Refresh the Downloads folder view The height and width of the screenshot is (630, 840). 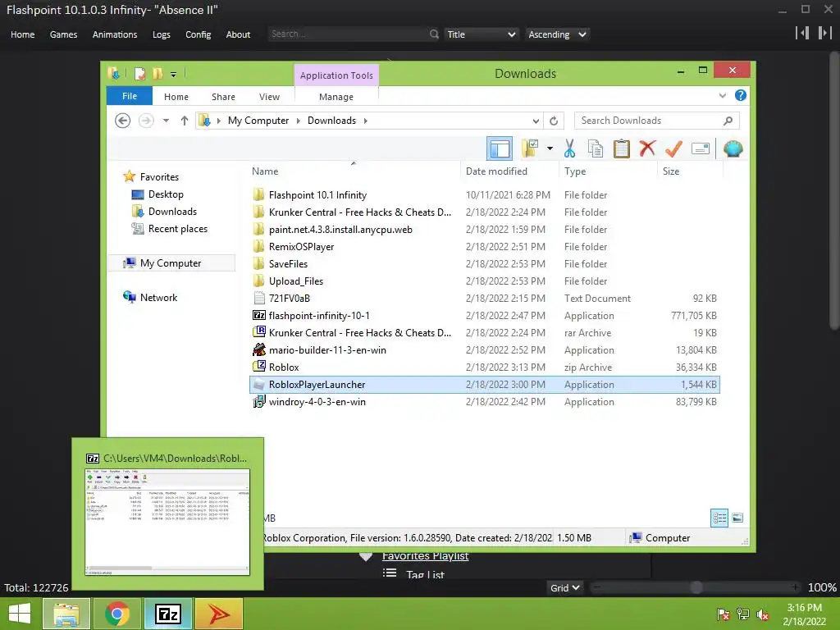[x=554, y=121]
